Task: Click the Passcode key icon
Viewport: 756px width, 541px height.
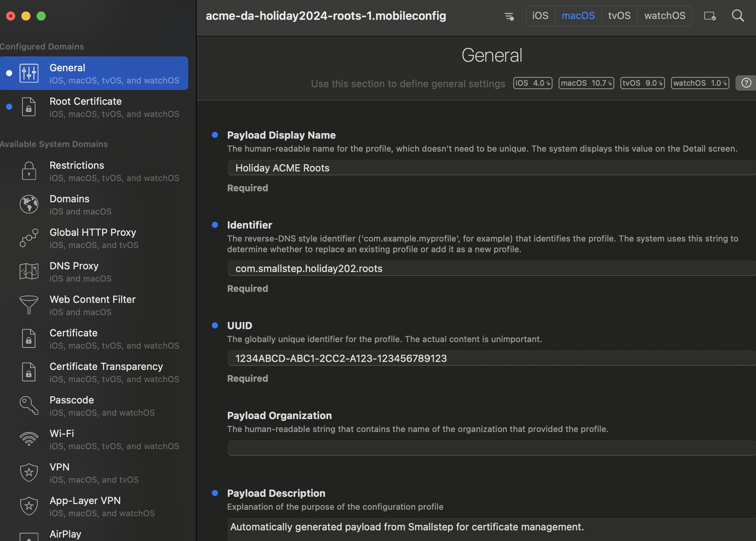Action: pos(29,405)
